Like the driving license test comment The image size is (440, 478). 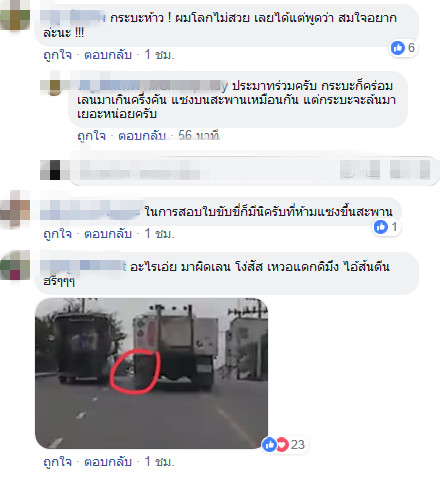(x=57, y=234)
